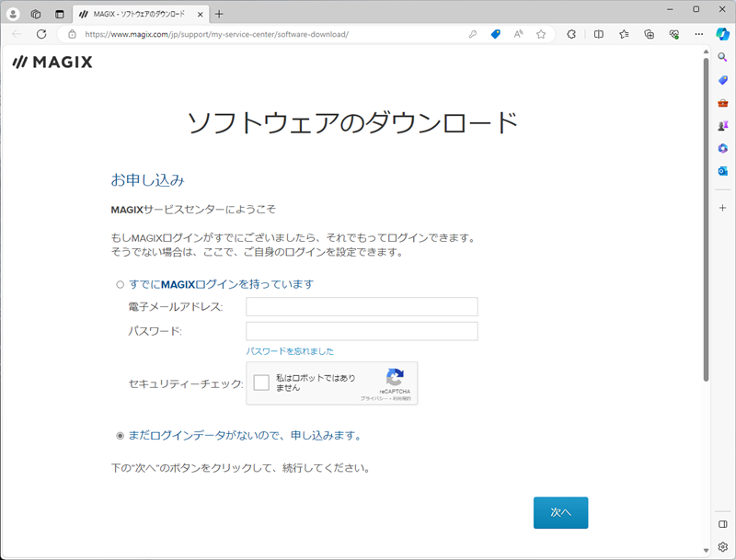The image size is (736, 560).
Task: Open the Copilot sidebar icon
Action: pyautogui.click(x=722, y=34)
